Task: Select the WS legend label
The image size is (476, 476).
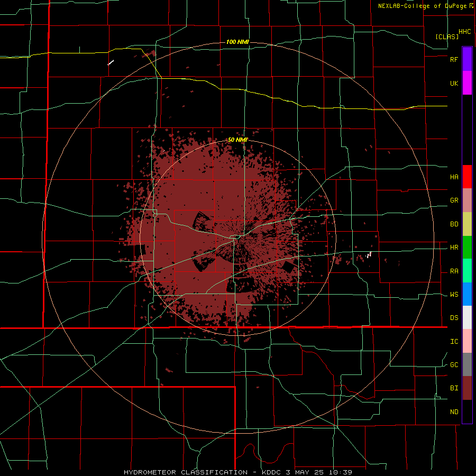Action: [454, 295]
